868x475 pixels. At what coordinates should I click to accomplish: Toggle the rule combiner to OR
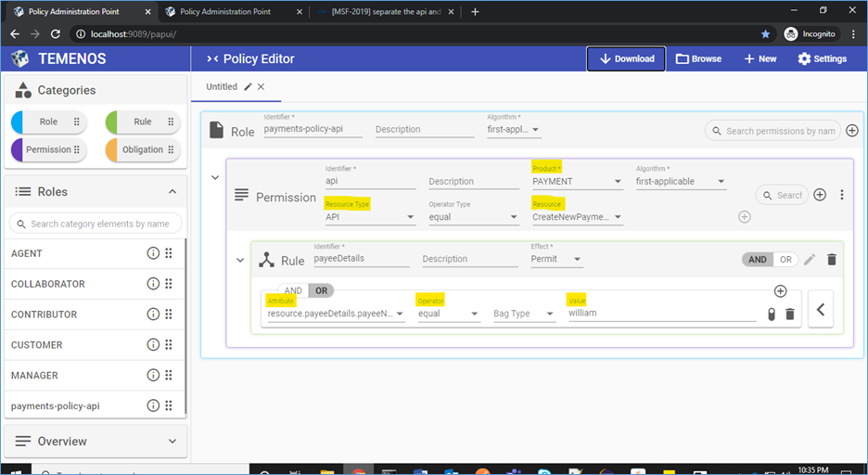click(785, 260)
